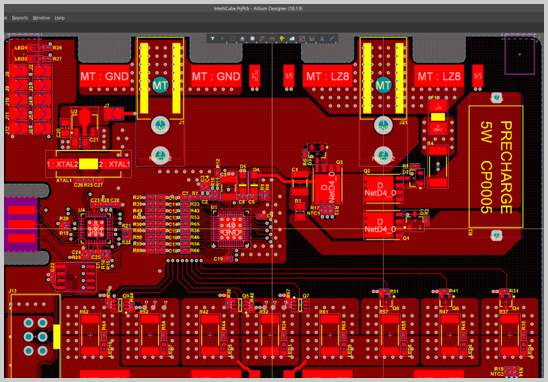Screen dimensions: 548x382
Task: Click the yellow Place Via icon
Action: pyautogui.click(x=282, y=39)
